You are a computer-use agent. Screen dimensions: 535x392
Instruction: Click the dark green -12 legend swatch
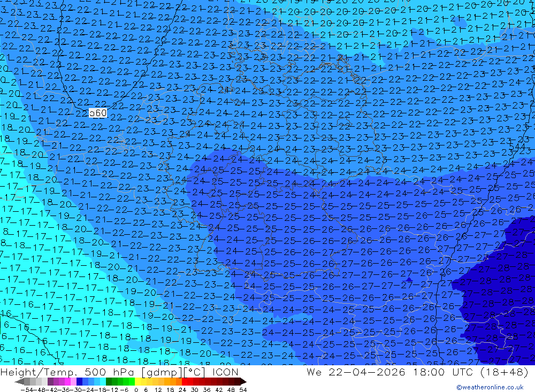[x=109, y=381]
